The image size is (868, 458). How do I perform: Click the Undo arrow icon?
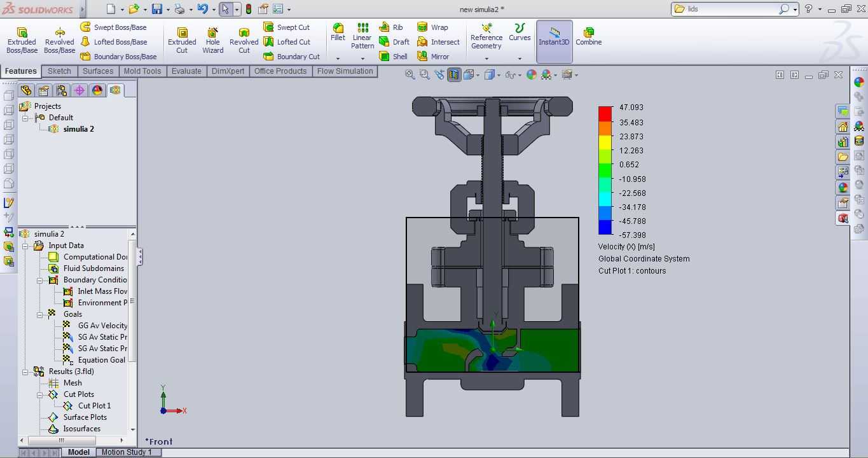coord(202,9)
